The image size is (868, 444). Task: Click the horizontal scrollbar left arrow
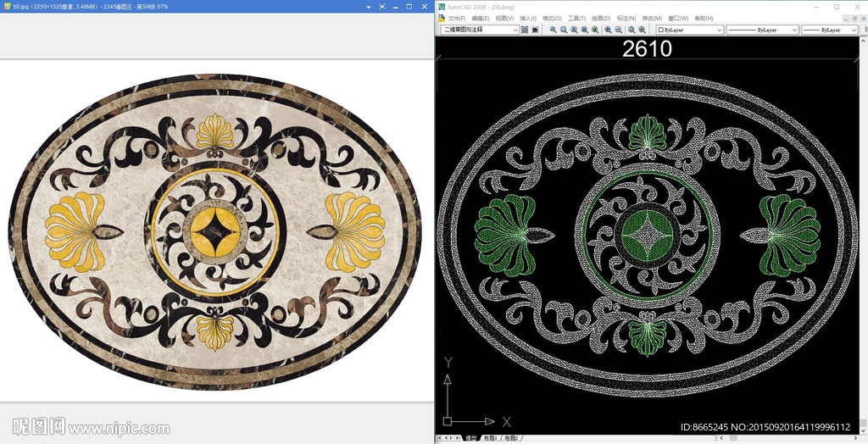pos(721,438)
